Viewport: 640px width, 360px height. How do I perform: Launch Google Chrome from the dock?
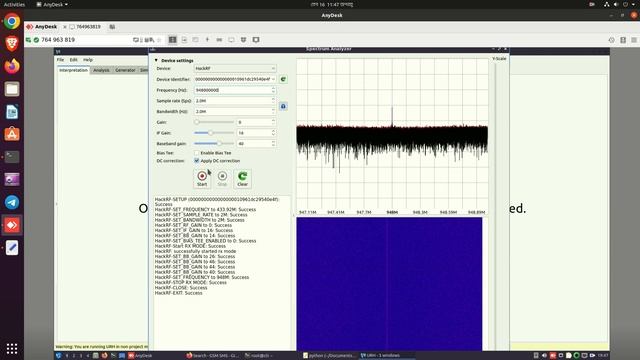pos(12,21)
